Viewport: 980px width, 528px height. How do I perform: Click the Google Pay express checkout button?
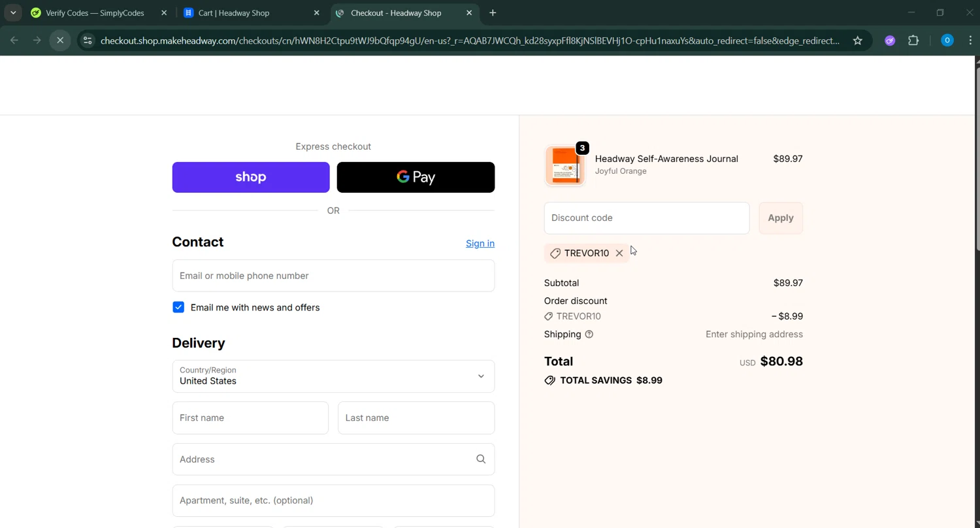tap(416, 177)
